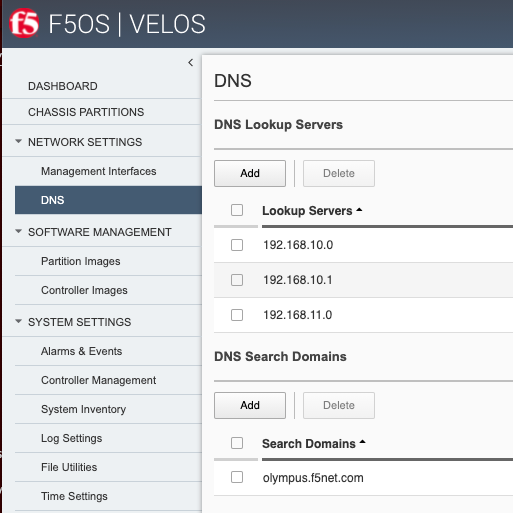513x513 pixels.
Task: Collapse the NETWORK SETTINGS section triangle
Action: (x=19, y=141)
